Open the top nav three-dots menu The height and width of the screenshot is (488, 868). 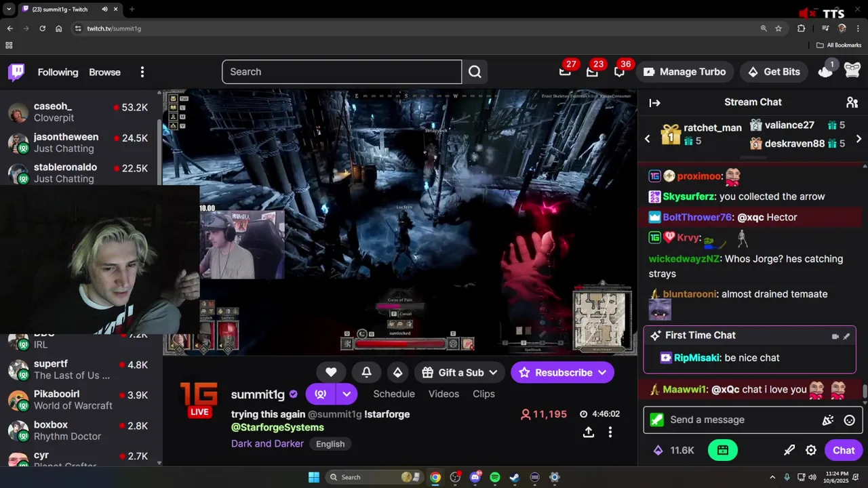(x=142, y=72)
